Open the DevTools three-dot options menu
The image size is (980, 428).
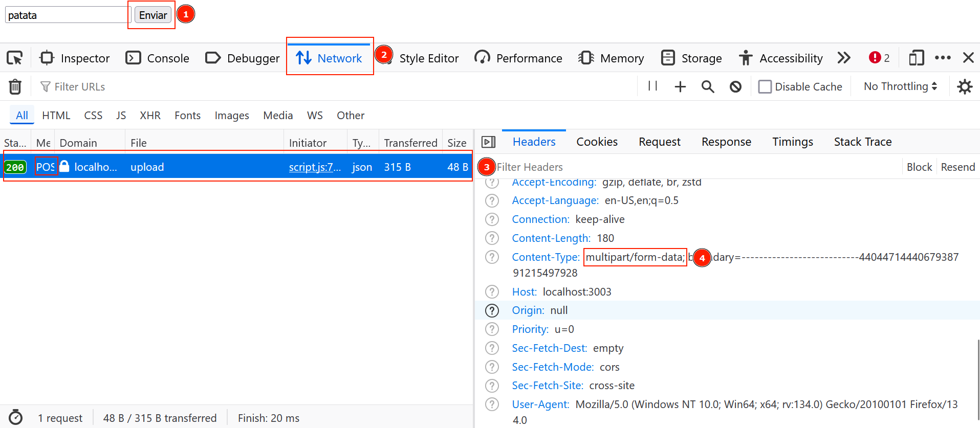click(943, 58)
